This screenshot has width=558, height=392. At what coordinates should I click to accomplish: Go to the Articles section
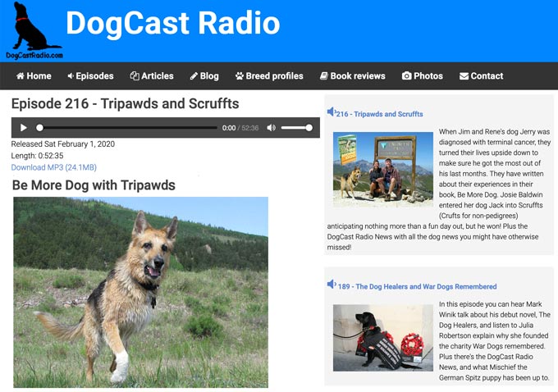[x=152, y=75]
